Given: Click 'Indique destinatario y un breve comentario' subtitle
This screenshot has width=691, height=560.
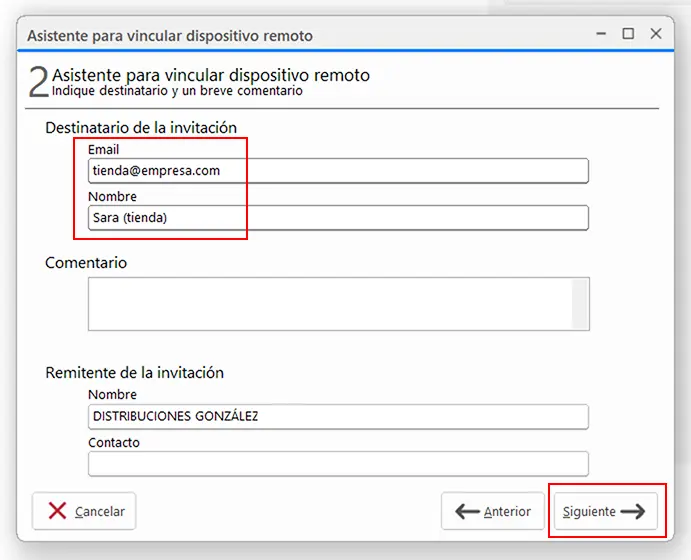Looking at the screenshot, I should pos(177,91).
